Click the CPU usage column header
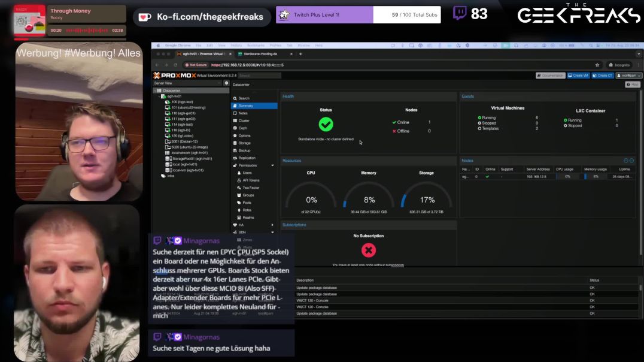This screenshot has width=644, height=362. point(565,170)
